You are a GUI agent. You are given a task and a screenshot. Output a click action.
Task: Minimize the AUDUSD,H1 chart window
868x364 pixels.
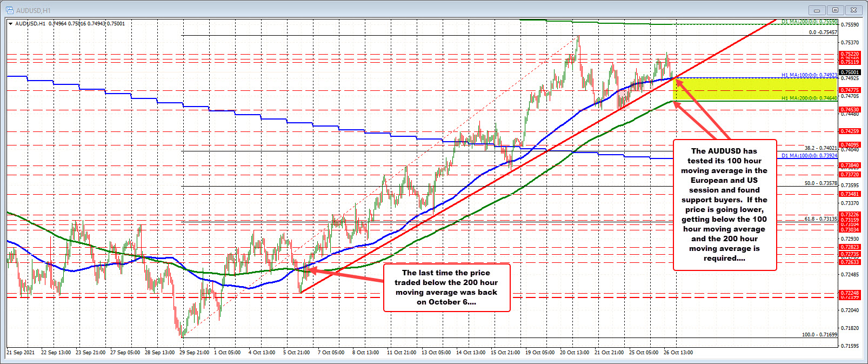click(816, 10)
